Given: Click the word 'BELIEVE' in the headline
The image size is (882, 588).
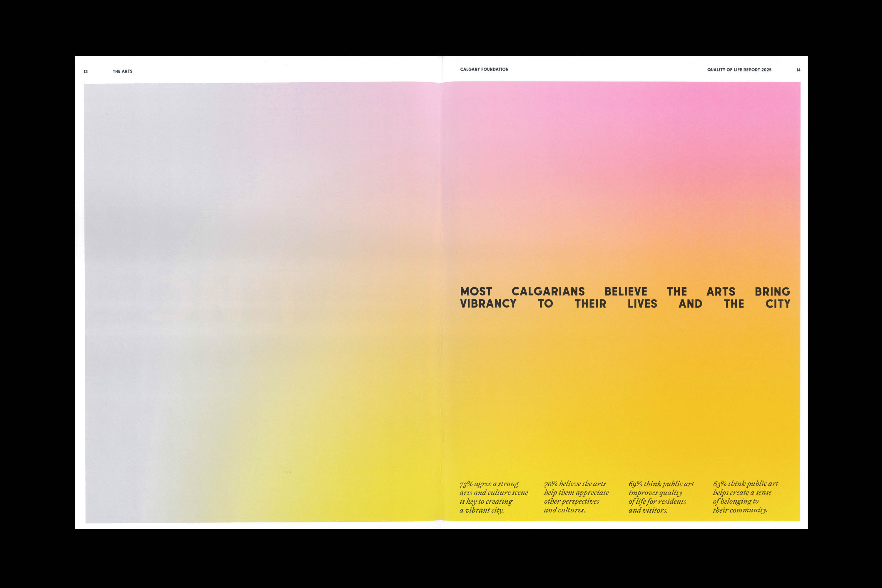Looking at the screenshot, I should (x=626, y=291).
